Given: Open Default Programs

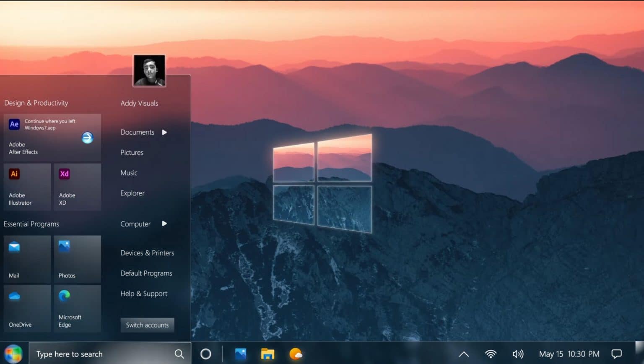Looking at the screenshot, I should [x=146, y=273].
